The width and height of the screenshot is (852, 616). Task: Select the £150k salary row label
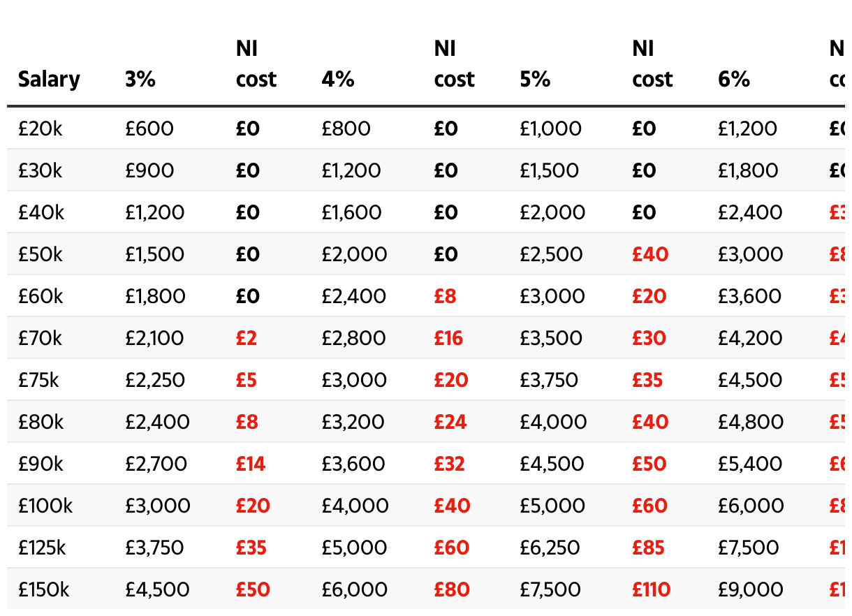[44, 589]
